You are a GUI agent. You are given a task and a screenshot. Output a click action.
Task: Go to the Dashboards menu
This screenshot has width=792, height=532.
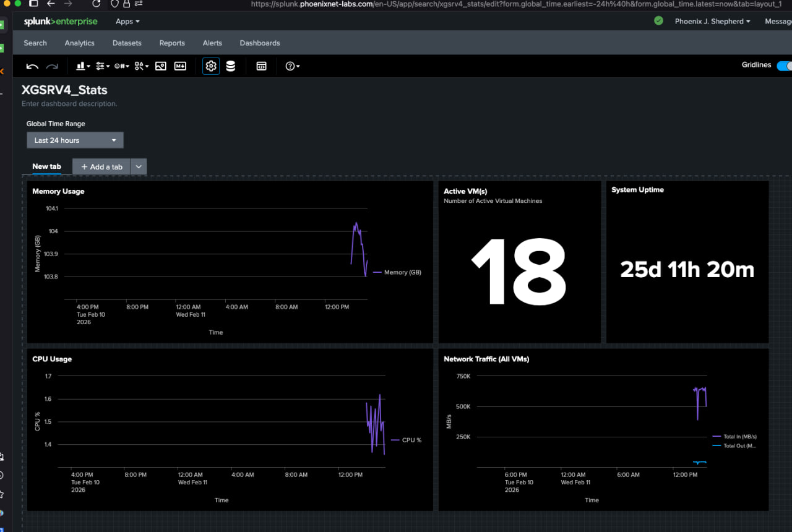260,43
